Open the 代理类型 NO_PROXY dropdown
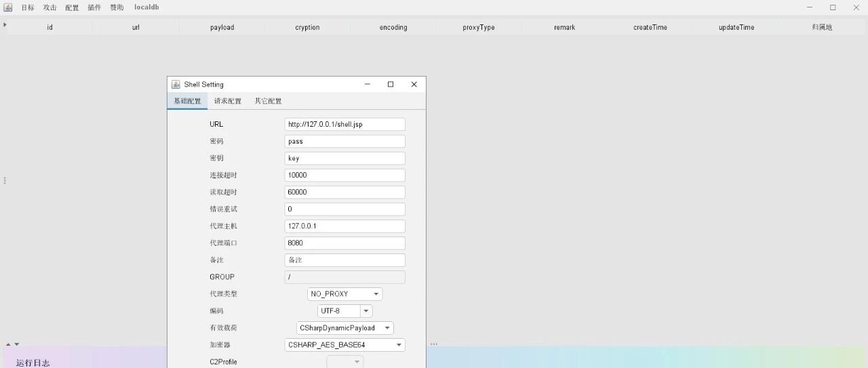The width and height of the screenshot is (868, 368). point(344,294)
